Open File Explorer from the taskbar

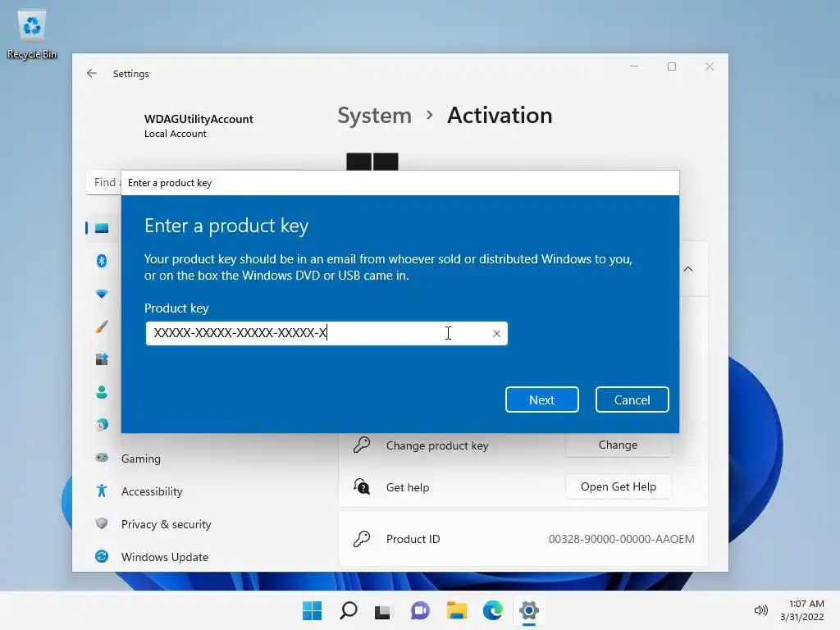pos(456,610)
